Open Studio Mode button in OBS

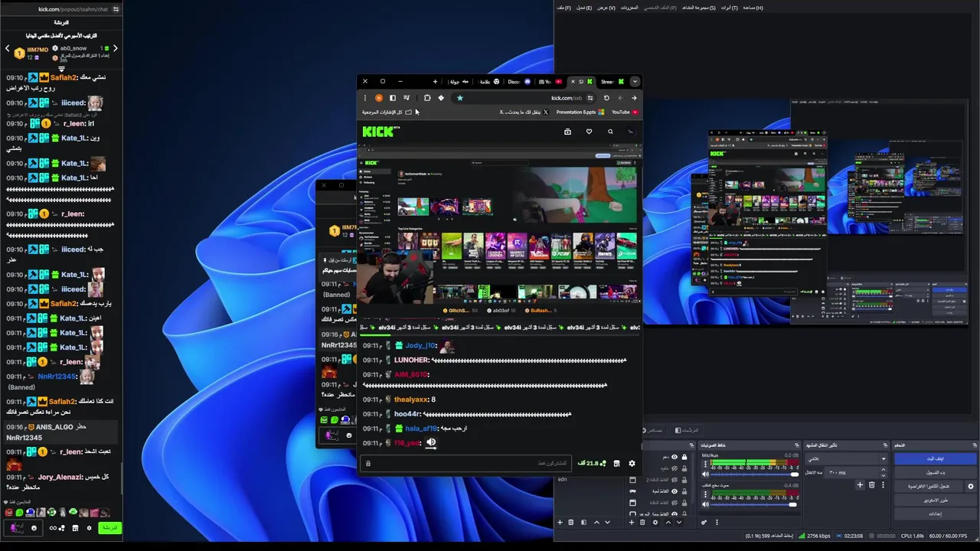point(936,500)
